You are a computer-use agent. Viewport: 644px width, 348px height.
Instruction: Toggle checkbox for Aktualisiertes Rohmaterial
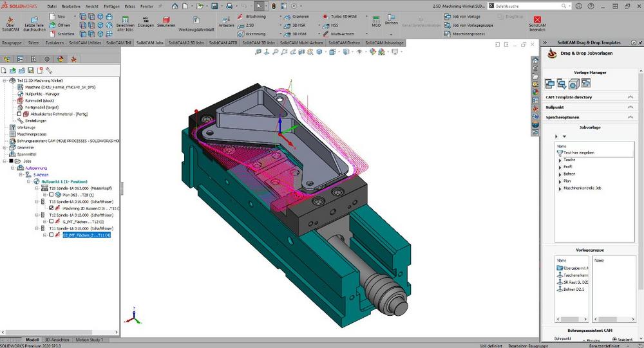click(x=19, y=114)
